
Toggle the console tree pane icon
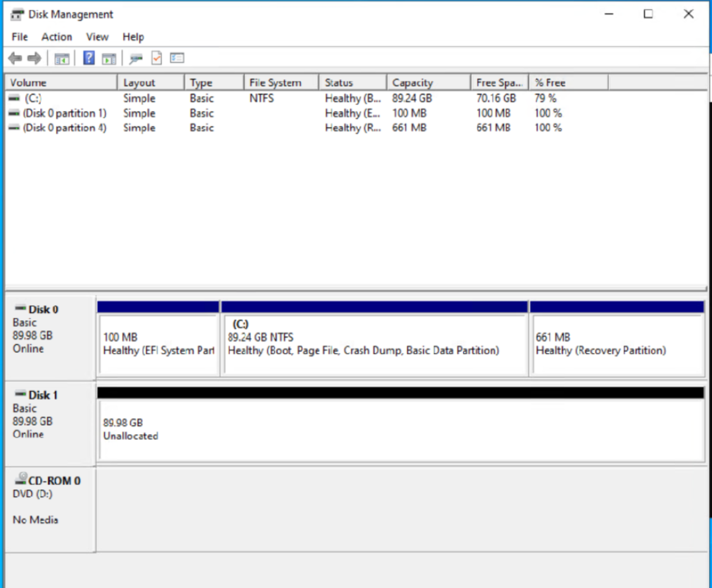coord(62,58)
